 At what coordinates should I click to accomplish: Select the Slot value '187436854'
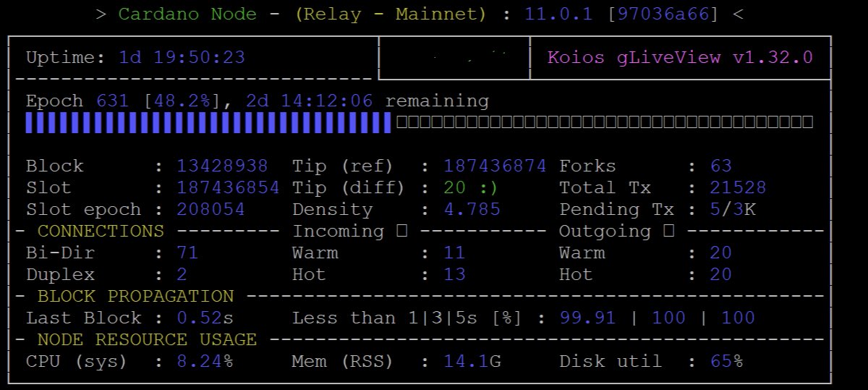(x=228, y=187)
